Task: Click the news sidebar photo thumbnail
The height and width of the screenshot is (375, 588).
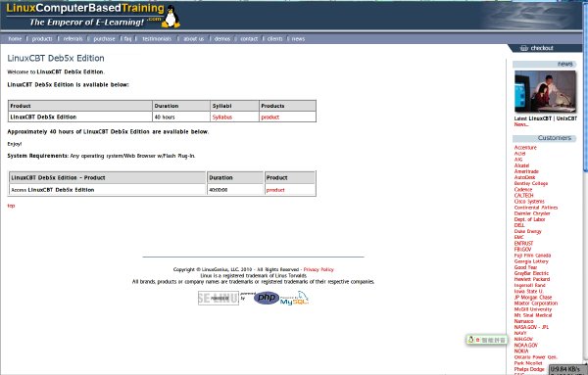Action: 545,91
